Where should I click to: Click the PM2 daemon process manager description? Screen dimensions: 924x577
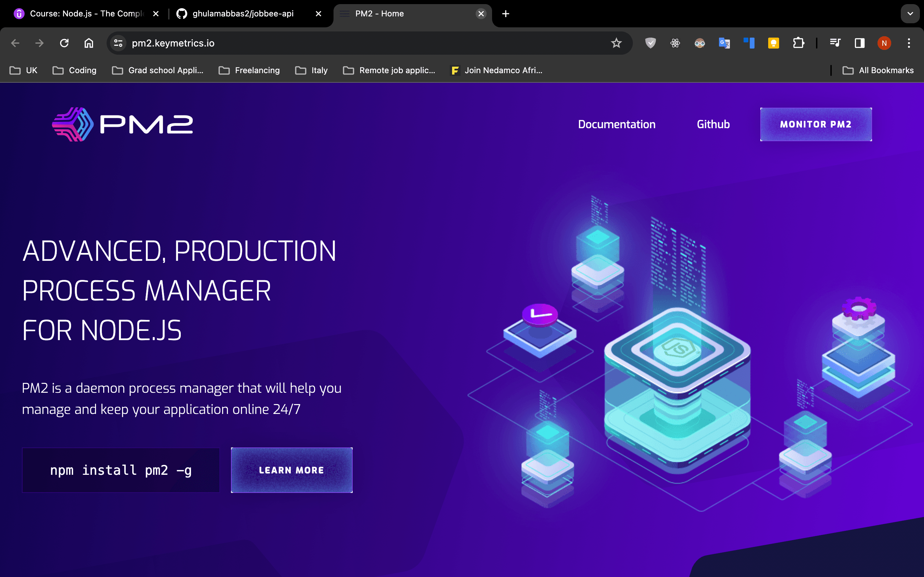pos(181,399)
